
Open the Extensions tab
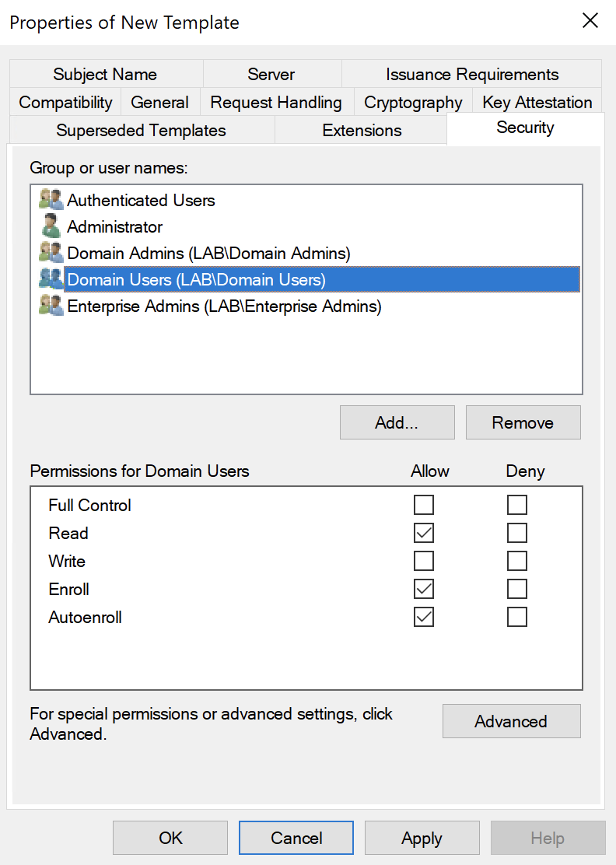tap(362, 131)
